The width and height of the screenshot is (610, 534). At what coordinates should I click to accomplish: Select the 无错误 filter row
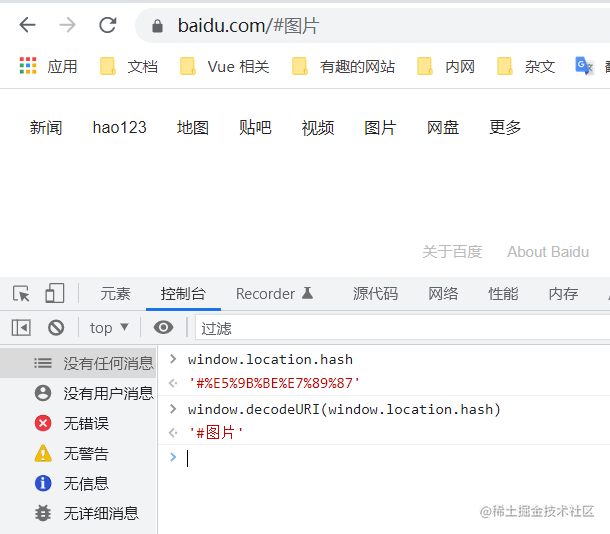pyautogui.click(x=78, y=423)
